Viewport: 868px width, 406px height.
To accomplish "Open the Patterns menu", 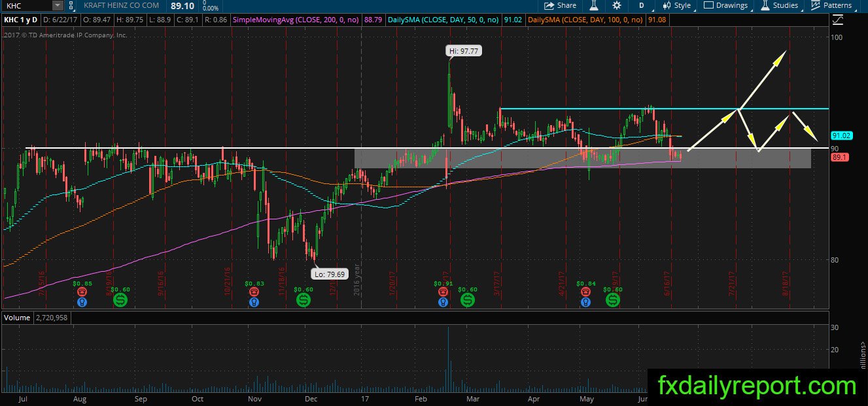I will click(832, 5).
